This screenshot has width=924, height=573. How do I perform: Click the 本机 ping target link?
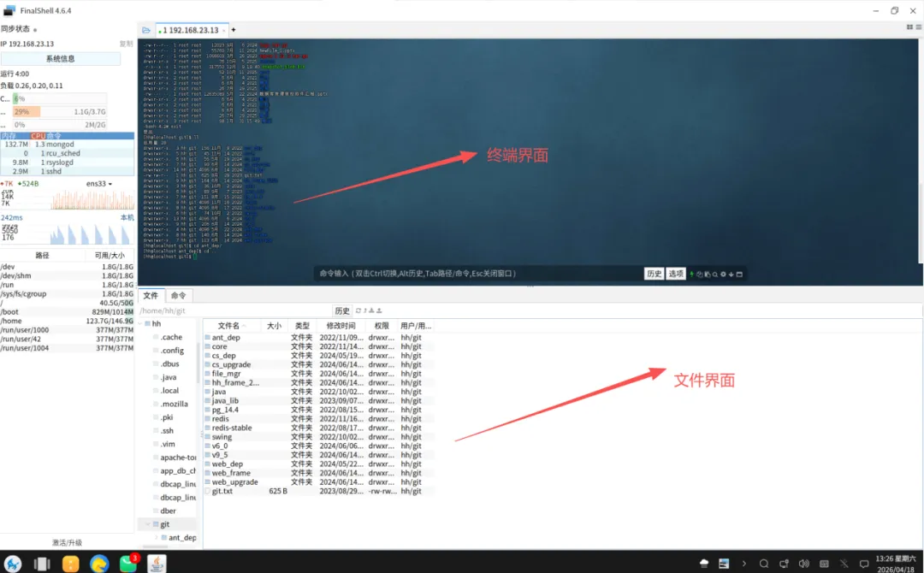coord(127,217)
